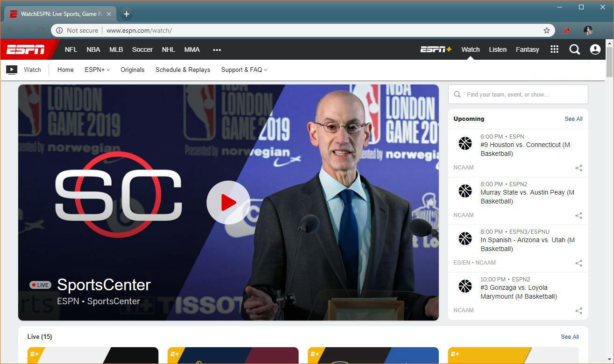Screen dimensions: 614x364
Task: Open the Soccer menu
Action: [x=143, y=49]
